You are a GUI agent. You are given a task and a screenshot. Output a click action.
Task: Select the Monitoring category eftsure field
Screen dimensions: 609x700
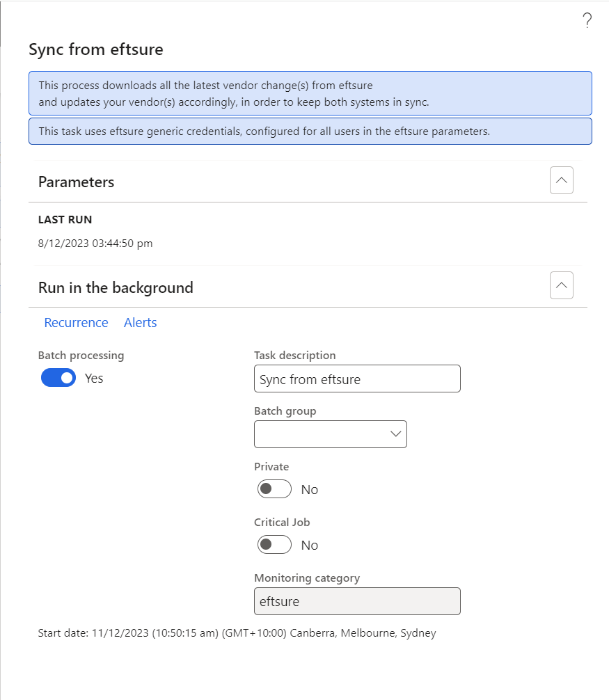(x=357, y=601)
